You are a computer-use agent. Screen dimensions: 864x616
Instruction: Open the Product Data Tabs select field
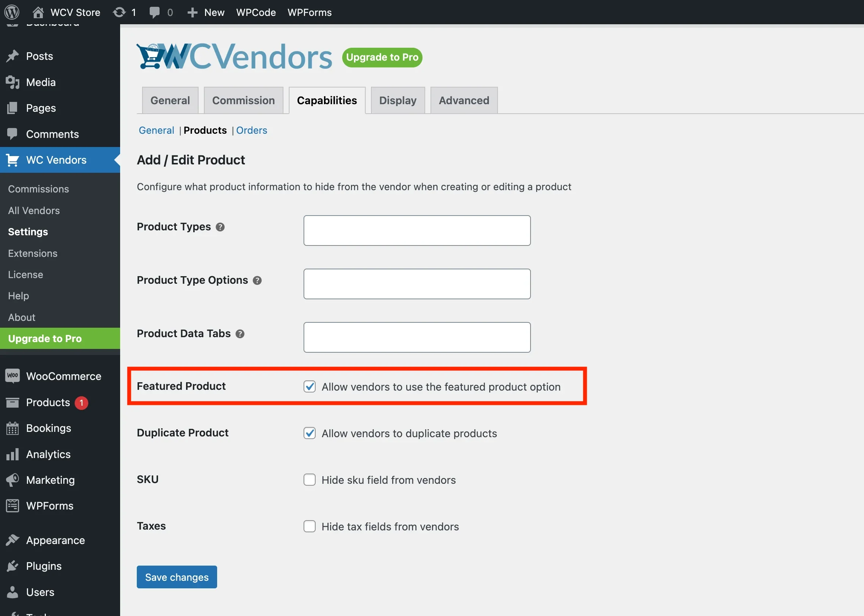[417, 338]
